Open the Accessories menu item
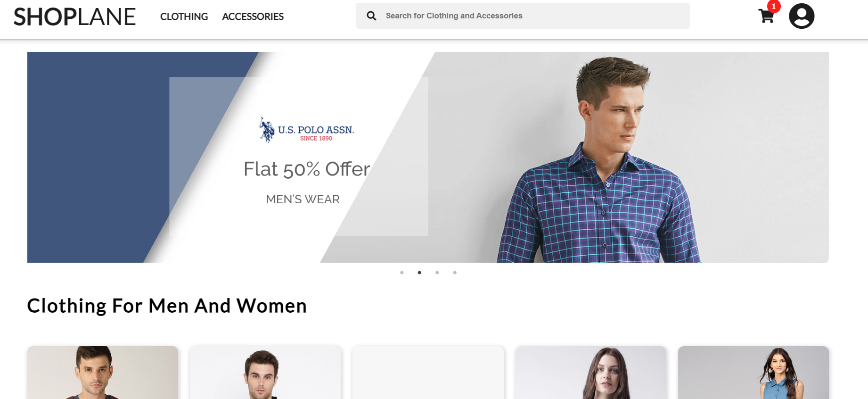This screenshot has height=399, width=868. tap(253, 17)
